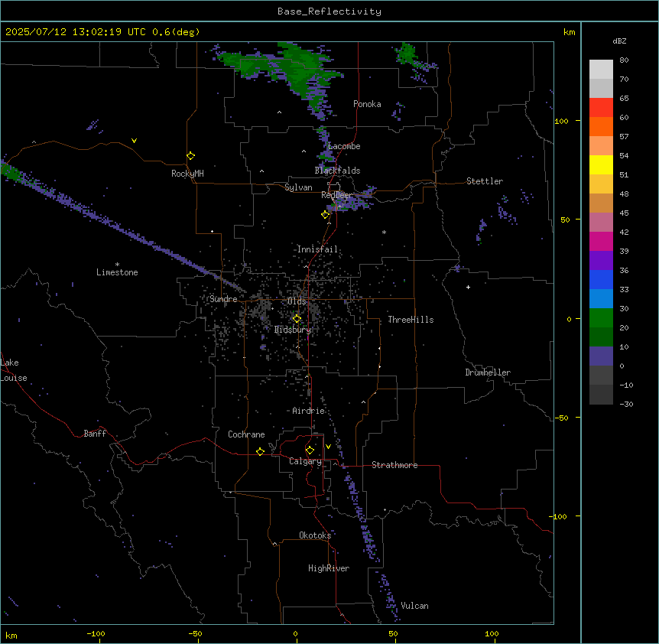Click the asterisk marker above Limestone label
Viewport: 659px width, 644px height.
(x=117, y=265)
